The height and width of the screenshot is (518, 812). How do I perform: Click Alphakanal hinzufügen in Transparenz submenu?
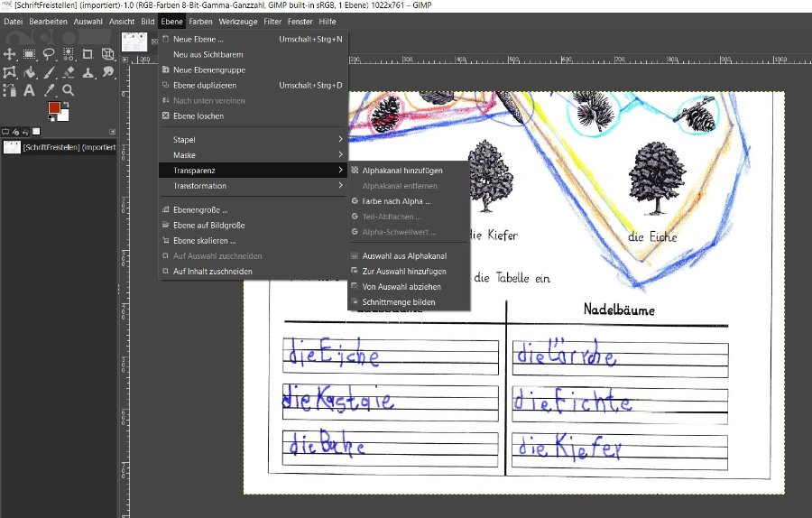[x=402, y=171]
